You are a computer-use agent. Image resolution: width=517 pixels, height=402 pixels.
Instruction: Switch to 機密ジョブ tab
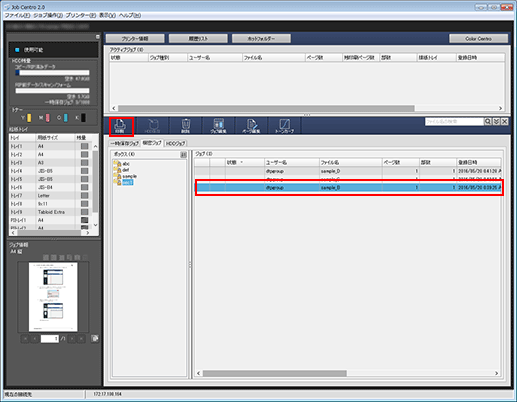click(152, 143)
